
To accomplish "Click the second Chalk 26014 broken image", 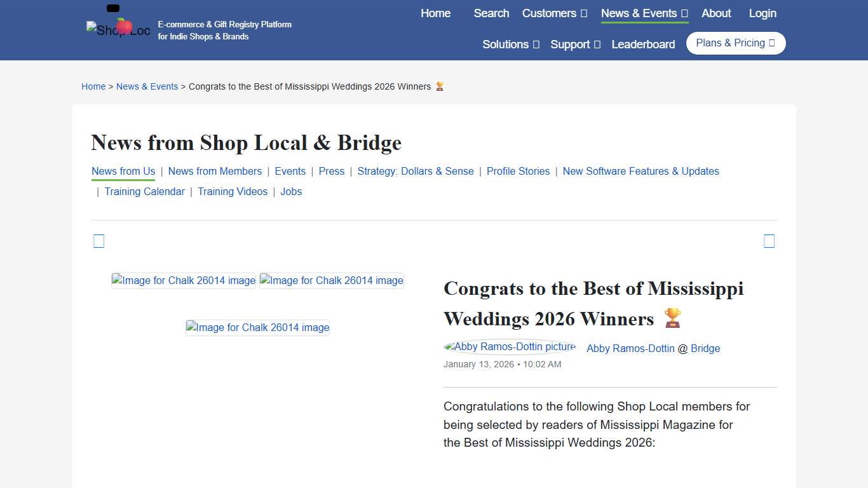I will tap(331, 280).
